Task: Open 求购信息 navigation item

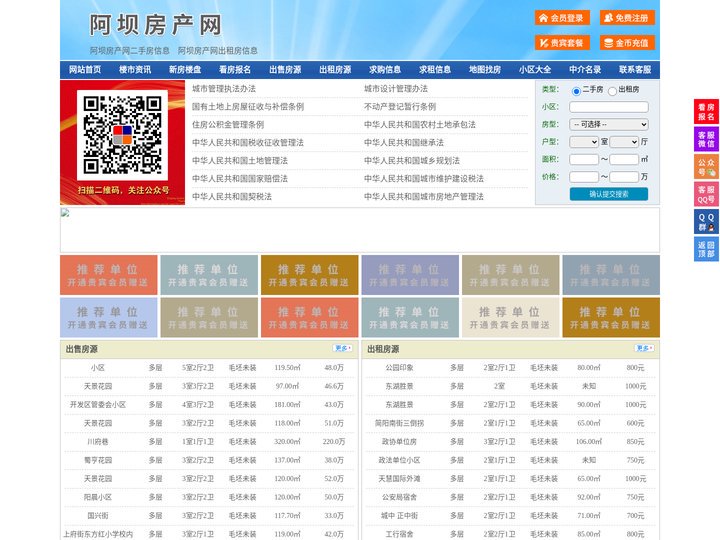Action: click(385, 70)
